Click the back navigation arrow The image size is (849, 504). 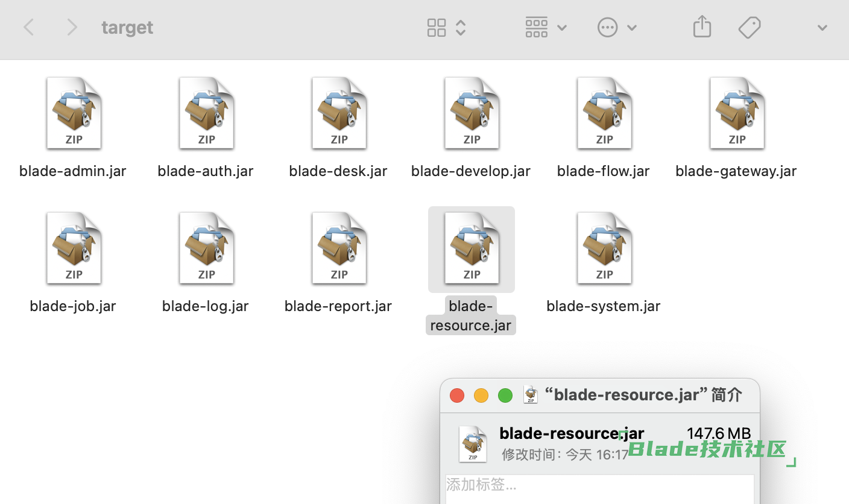pyautogui.click(x=28, y=27)
